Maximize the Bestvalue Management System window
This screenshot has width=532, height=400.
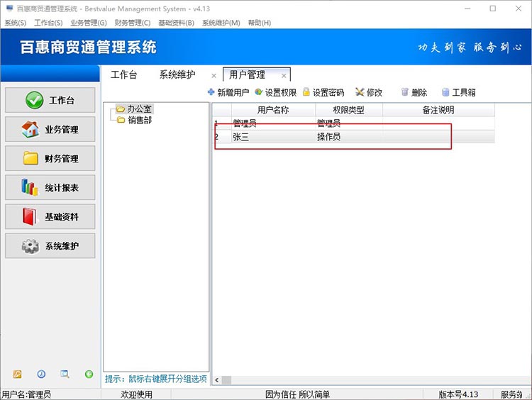(x=493, y=9)
